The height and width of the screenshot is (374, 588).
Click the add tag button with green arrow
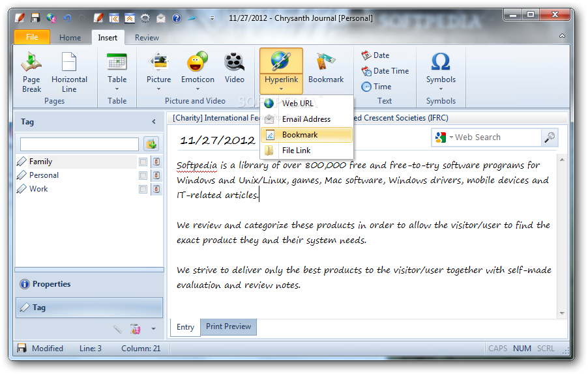151,144
